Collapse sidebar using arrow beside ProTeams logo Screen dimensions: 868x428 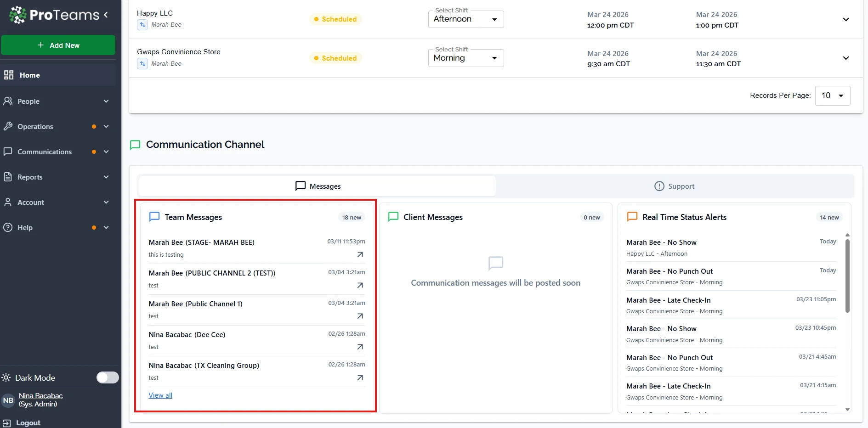[x=106, y=15]
